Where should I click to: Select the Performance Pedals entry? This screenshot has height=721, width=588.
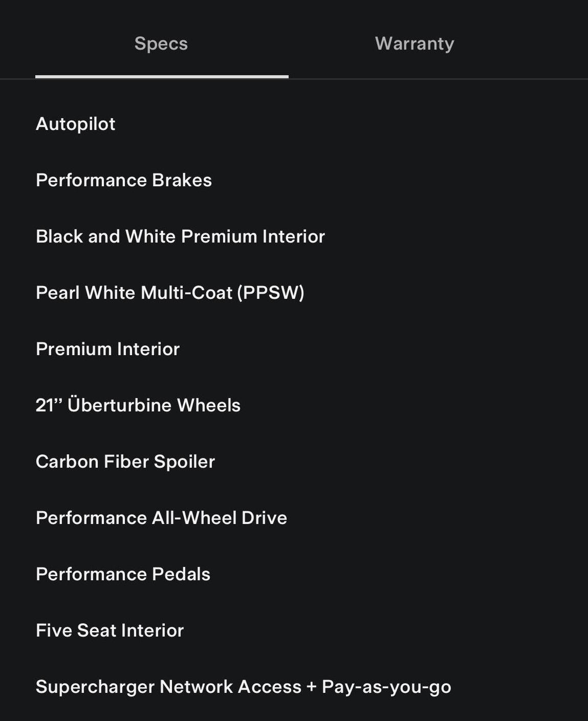[x=123, y=574]
